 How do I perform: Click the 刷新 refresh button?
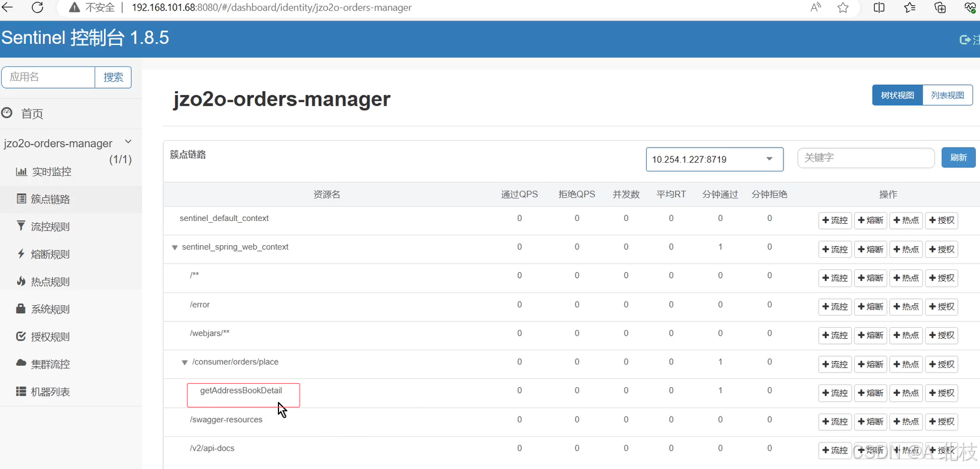click(x=959, y=157)
